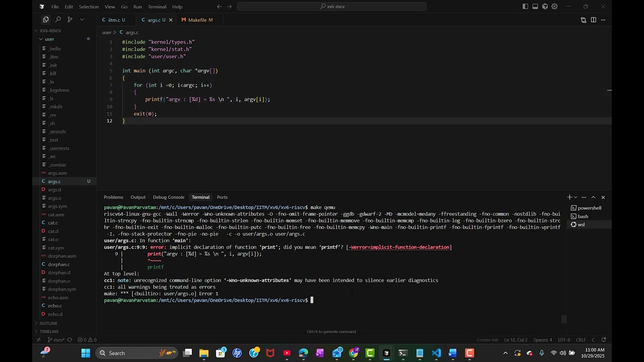This screenshot has height=362, width=644.
Task: Open the terminal launch profile dropdown
Action: click(576, 197)
